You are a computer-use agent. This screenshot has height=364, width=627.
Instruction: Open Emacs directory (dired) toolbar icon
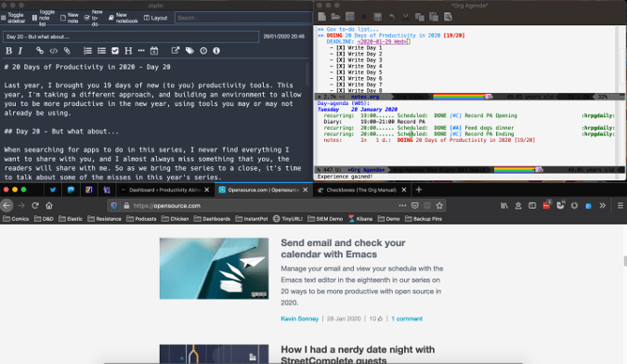pyautogui.click(x=350, y=17)
